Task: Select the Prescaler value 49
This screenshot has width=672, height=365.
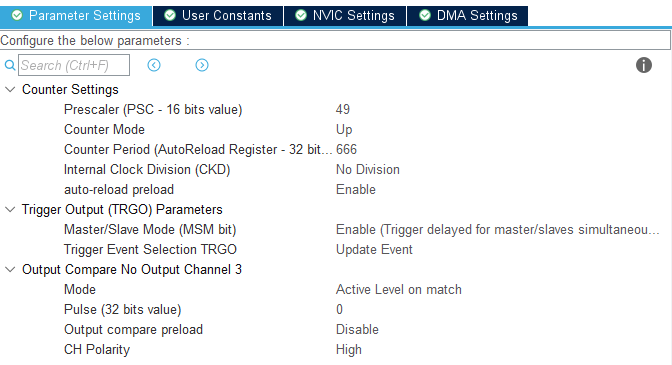Action: point(343,109)
